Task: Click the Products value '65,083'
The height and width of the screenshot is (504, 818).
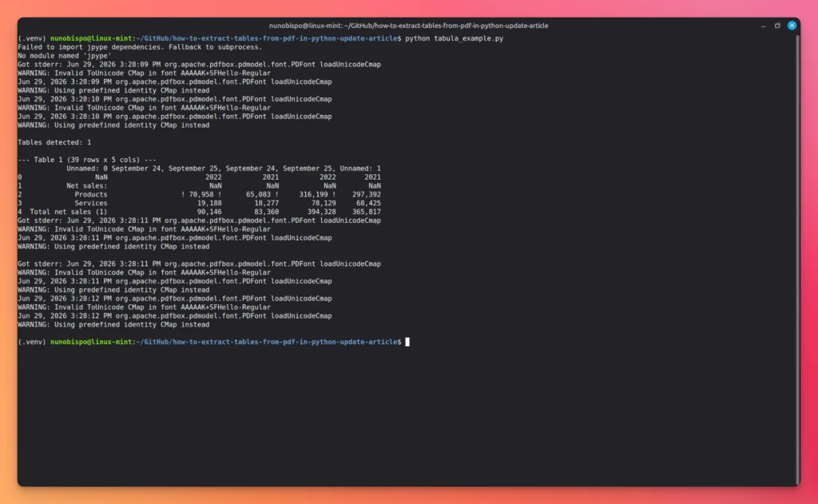Action: (258, 195)
